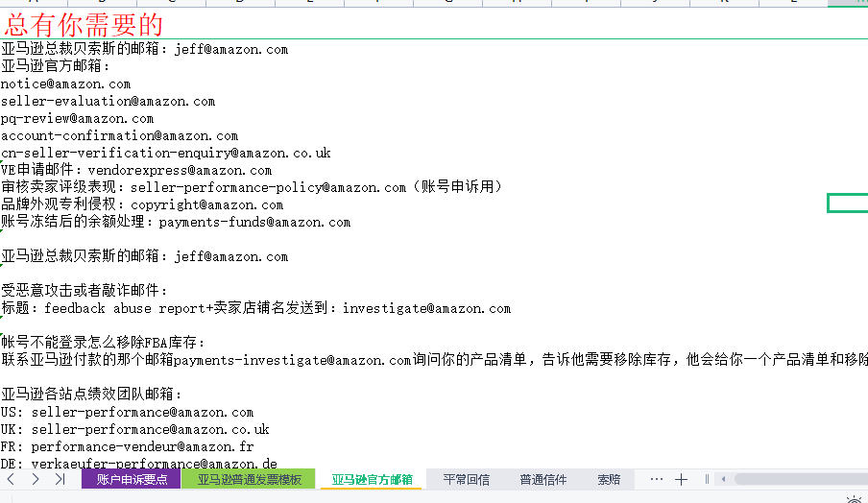Screen dimensions: 868x503
Task: Select the FR: performance-vendeur@amazon.fr row
Action: 128,446
